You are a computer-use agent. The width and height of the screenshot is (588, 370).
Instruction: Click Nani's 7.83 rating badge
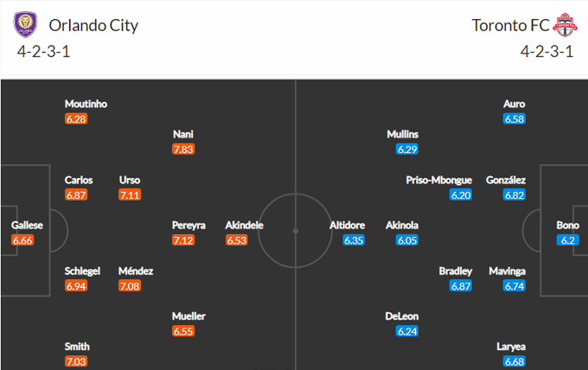[182, 150]
